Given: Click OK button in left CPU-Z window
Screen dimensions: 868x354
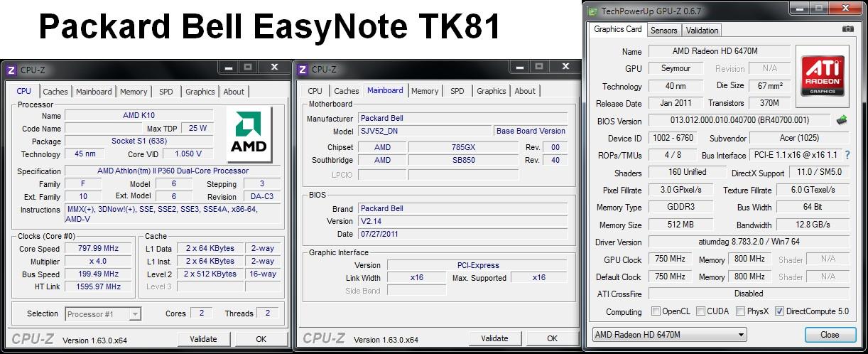Looking at the screenshot, I should [261, 339].
